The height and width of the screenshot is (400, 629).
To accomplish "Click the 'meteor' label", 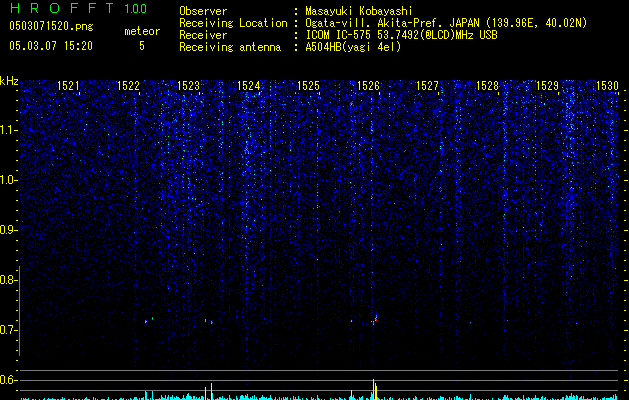I will (x=142, y=31).
